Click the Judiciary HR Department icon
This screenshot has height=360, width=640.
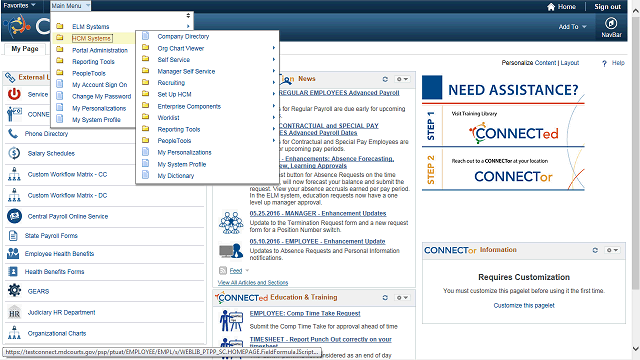(14, 312)
